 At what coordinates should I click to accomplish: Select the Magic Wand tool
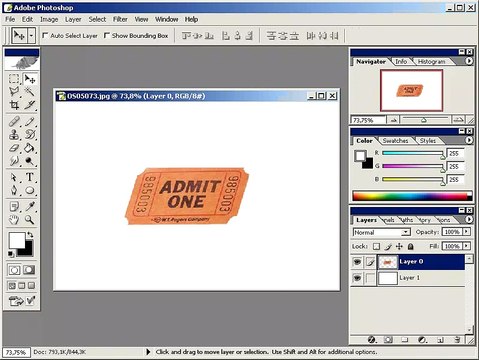[x=30, y=92]
